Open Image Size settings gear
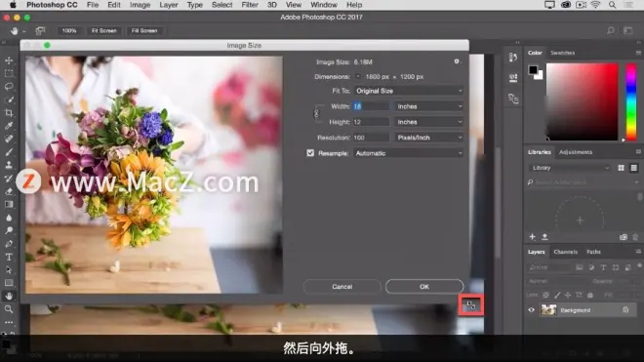This screenshot has height=362, width=644. 457,61
